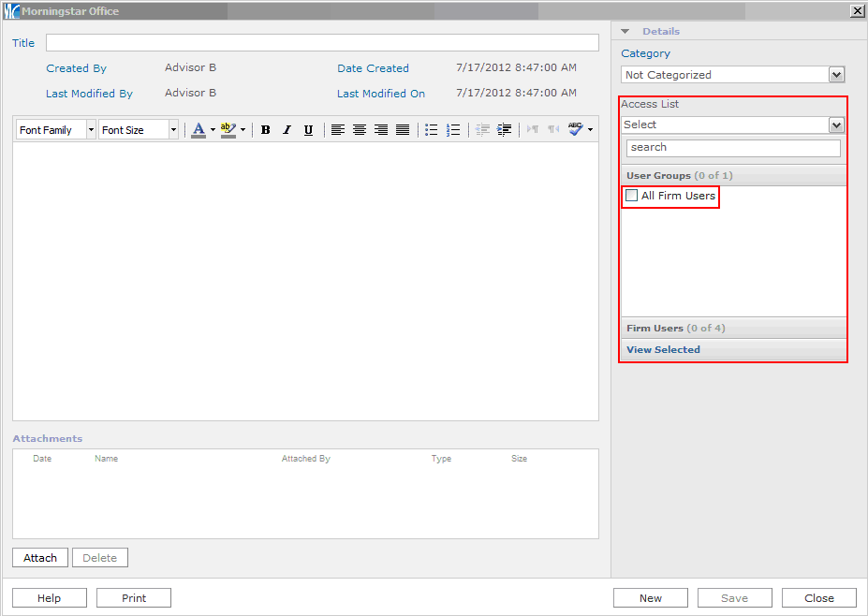Collapse the Details panel

click(x=625, y=32)
